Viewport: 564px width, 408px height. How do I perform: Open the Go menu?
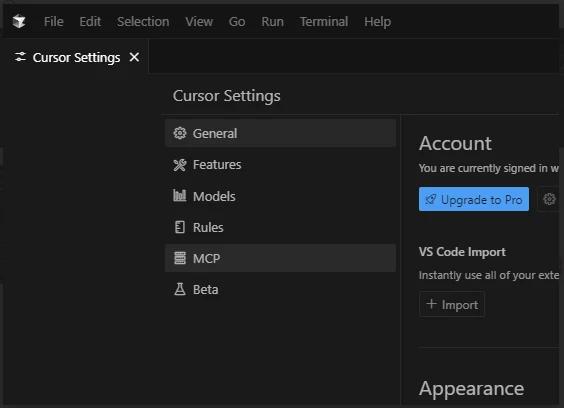(x=237, y=22)
